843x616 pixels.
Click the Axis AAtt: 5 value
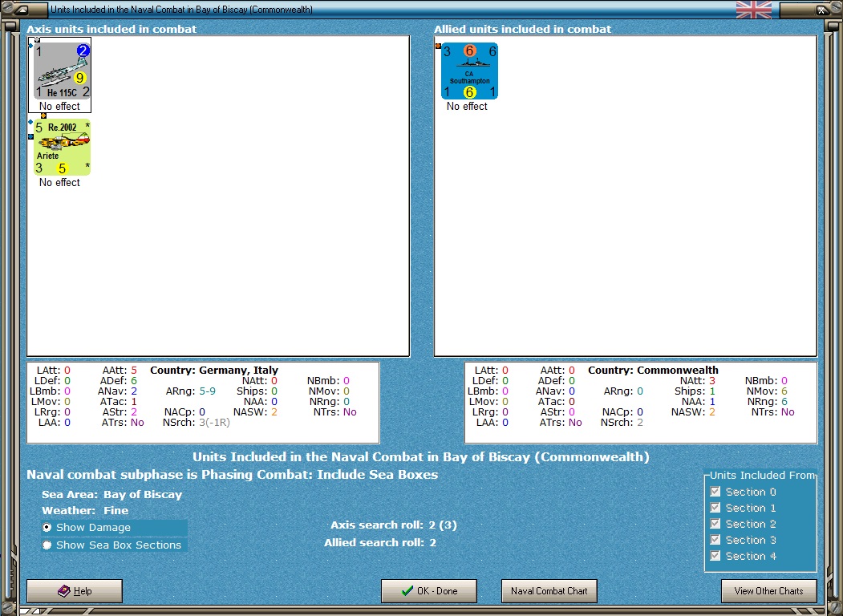(134, 370)
